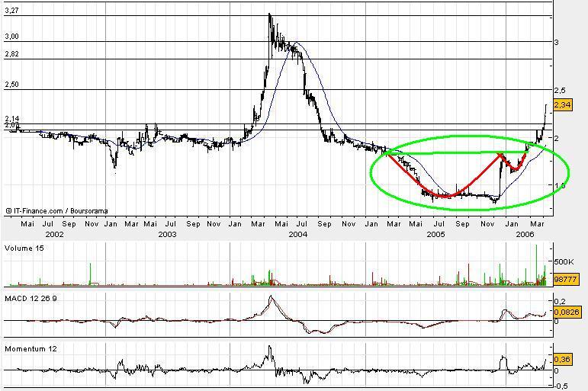Click the 2,50 horizontal level label
Image resolution: width=588 pixels, height=391 pixels.
point(11,85)
